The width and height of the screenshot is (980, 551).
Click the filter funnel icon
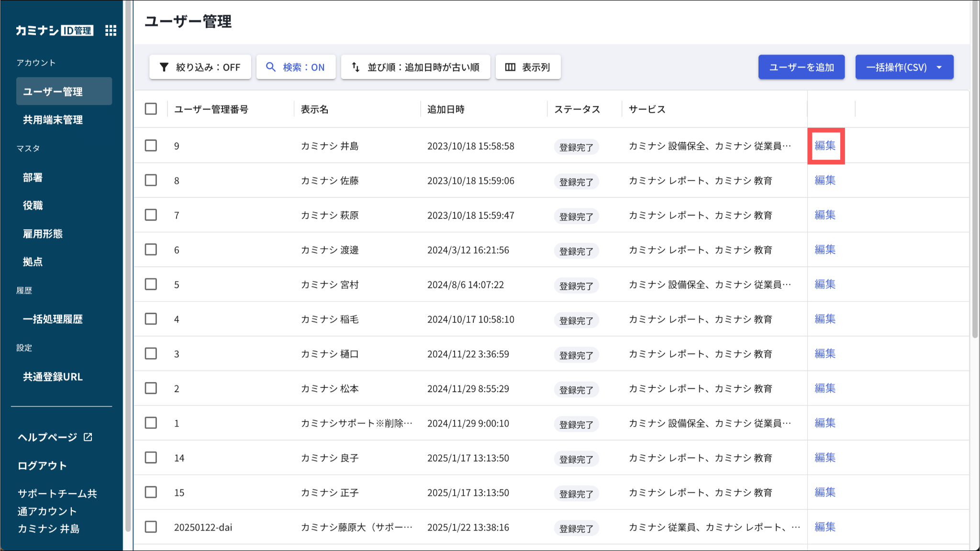164,67
